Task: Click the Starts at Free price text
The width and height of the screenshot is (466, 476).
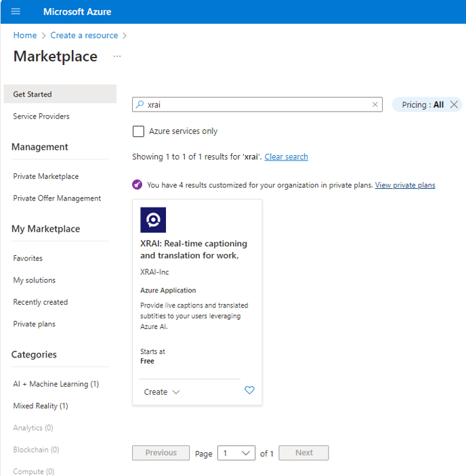Action: pos(152,356)
